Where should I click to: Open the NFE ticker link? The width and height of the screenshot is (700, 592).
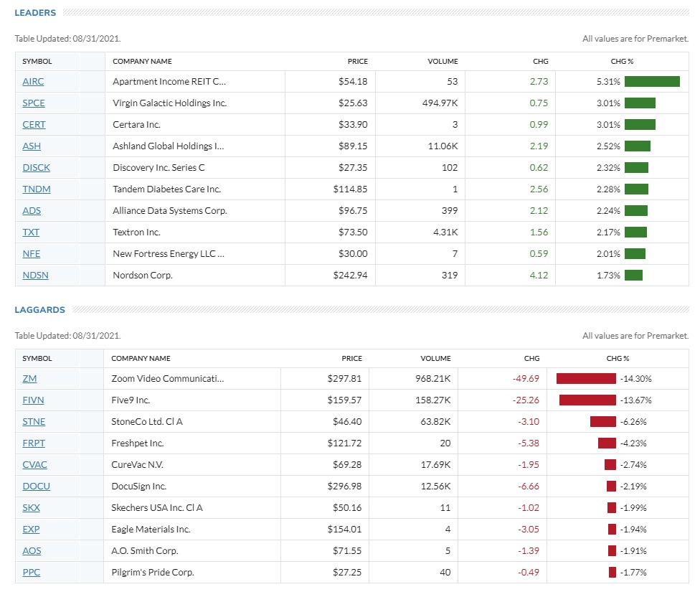(x=32, y=253)
